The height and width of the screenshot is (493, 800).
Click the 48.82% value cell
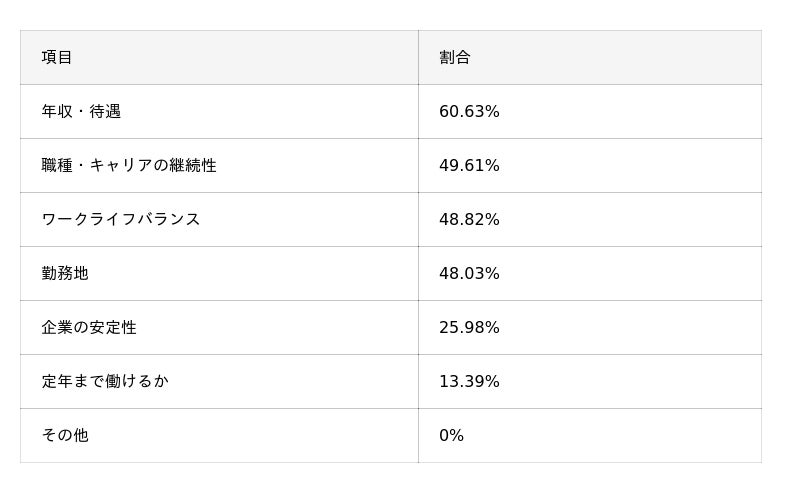click(x=469, y=220)
